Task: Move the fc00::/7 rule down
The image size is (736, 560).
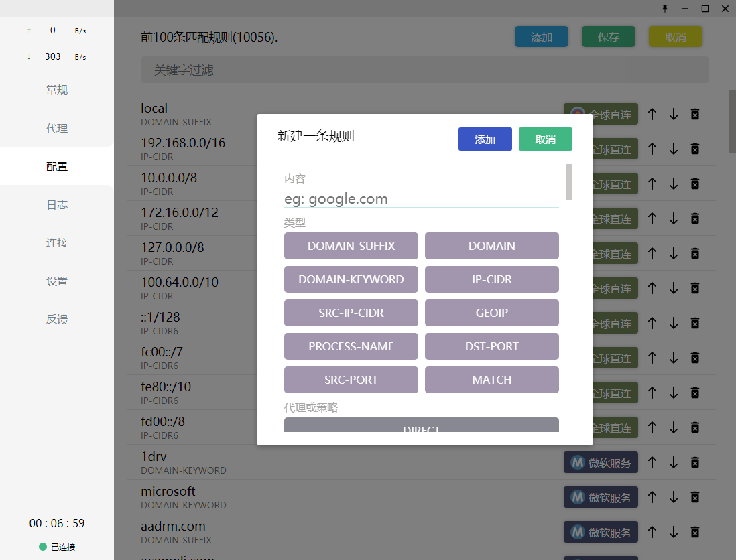Action: point(674,358)
